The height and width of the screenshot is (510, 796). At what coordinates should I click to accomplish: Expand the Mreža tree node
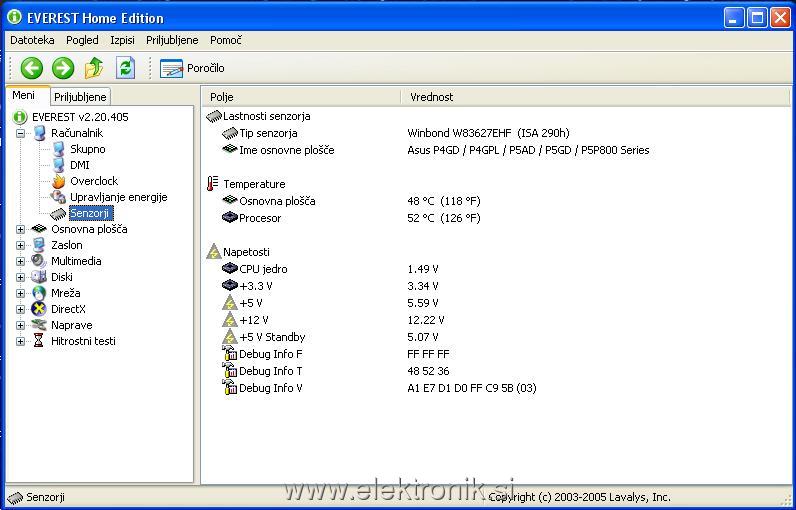click(20, 293)
